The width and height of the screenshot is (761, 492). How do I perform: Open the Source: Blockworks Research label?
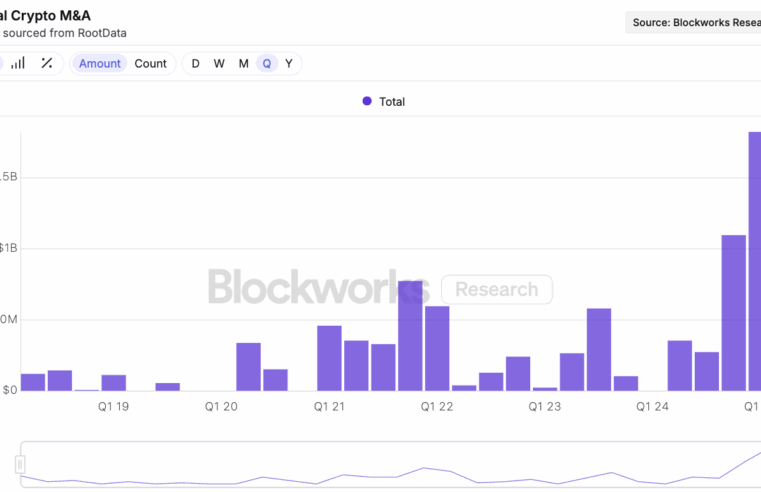pos(693,22)
